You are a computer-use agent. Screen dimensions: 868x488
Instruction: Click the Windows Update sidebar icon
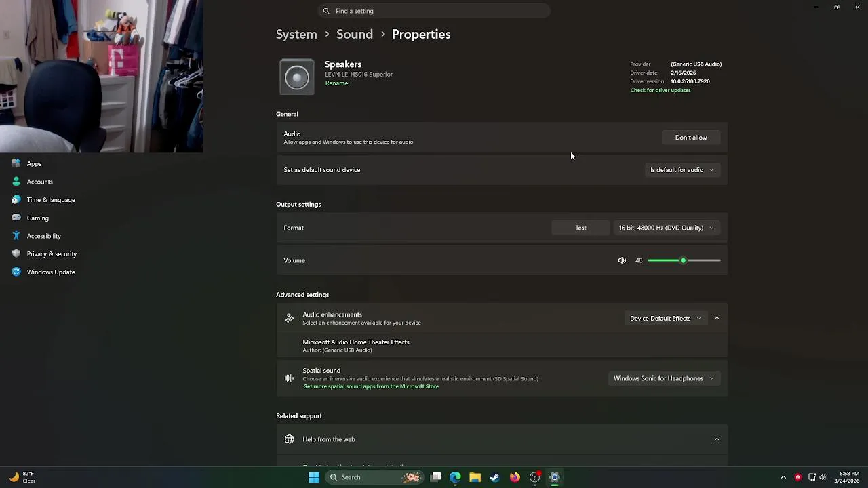click(16, 272)
